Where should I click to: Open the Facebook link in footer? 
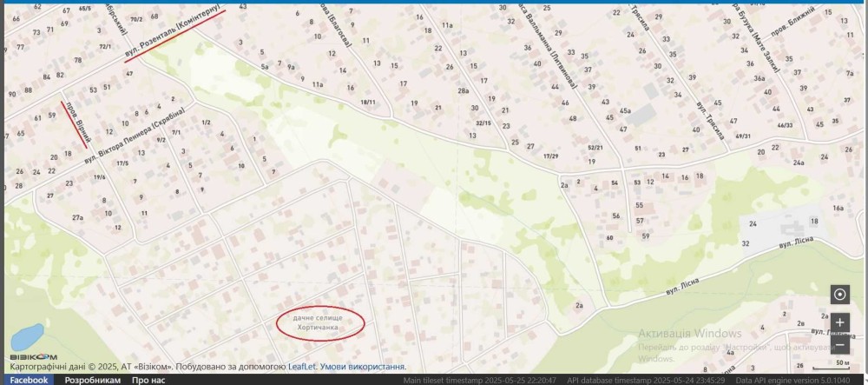click(29, 380)
